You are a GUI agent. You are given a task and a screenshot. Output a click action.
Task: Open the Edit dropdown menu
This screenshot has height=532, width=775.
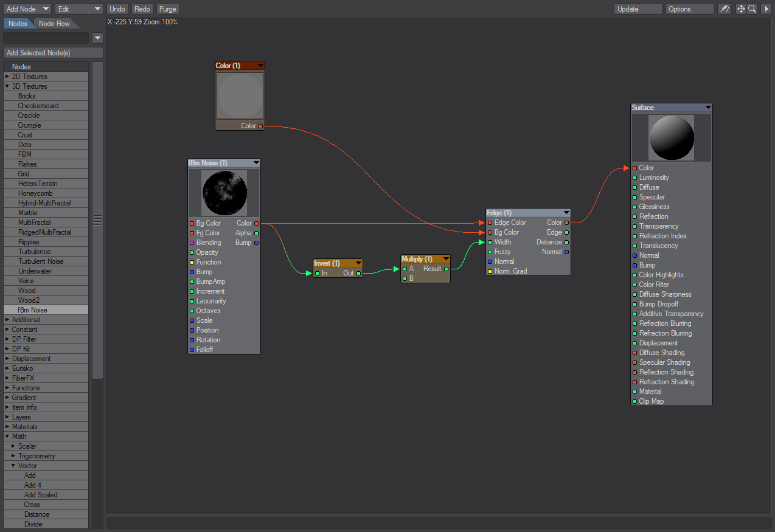pyautogui.click(x=79, y=9)
